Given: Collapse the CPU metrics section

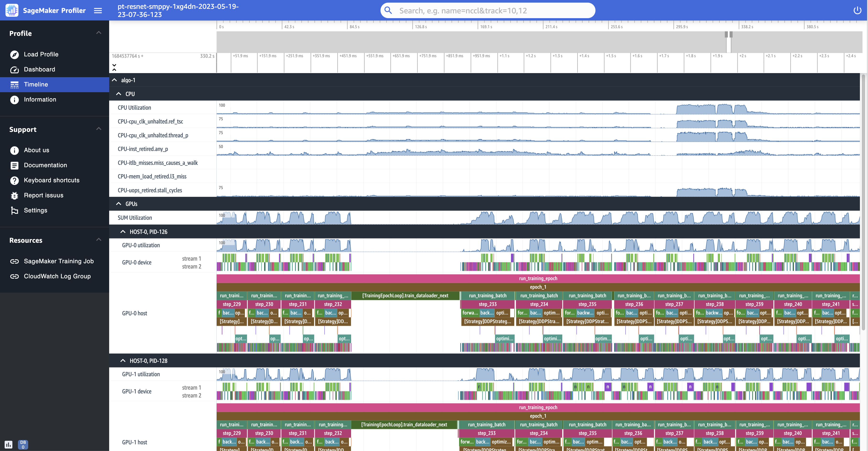Looking at the screenshot, I should pyautogui.click(x=118, y=94).
